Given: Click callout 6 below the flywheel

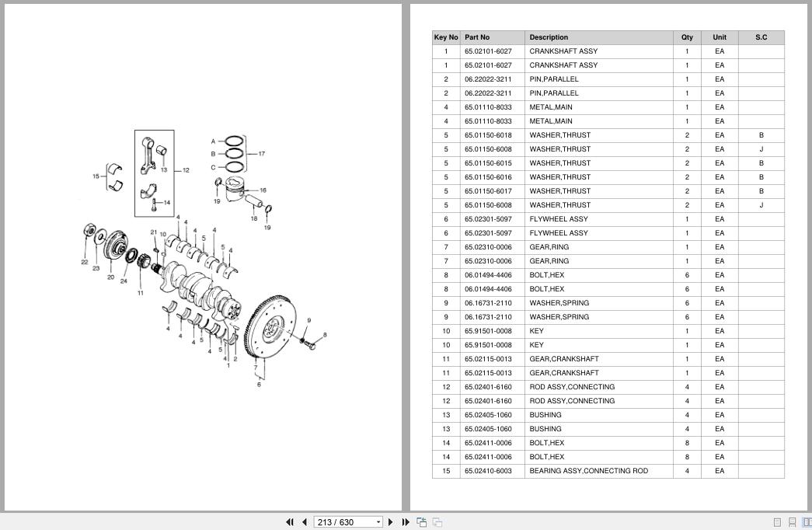Looking at the screenshot, I should coord(259,385).
